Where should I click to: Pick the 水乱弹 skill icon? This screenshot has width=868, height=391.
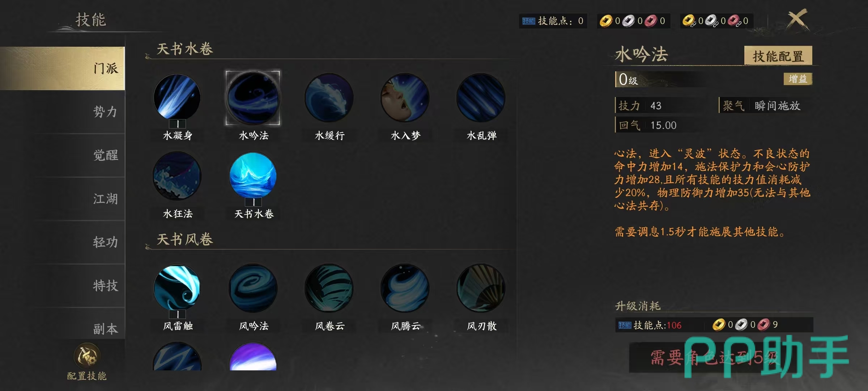pos(481,97)
